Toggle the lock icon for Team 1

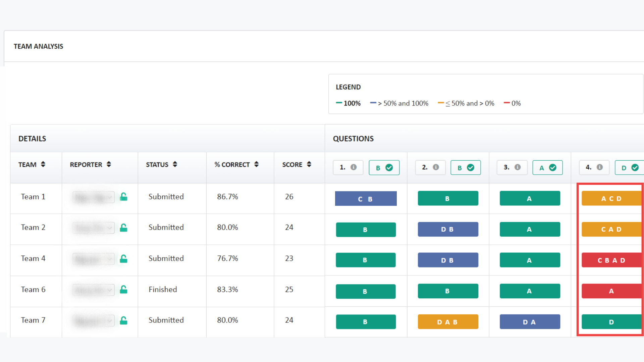coord(123,197)
